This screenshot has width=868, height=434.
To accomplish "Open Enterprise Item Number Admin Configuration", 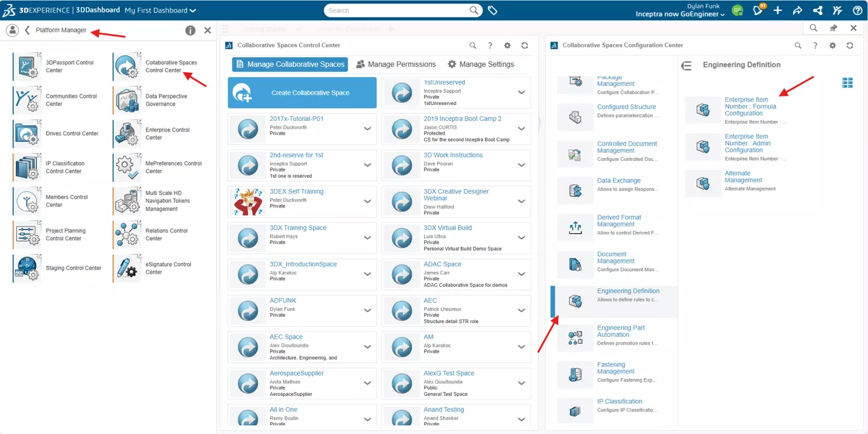I will click(747, 143).
